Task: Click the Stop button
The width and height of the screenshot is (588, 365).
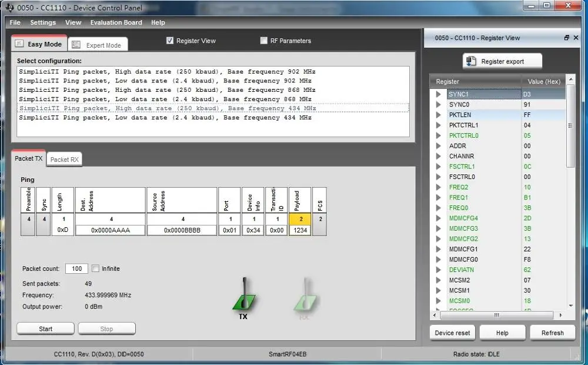Action: coord(106,328)
